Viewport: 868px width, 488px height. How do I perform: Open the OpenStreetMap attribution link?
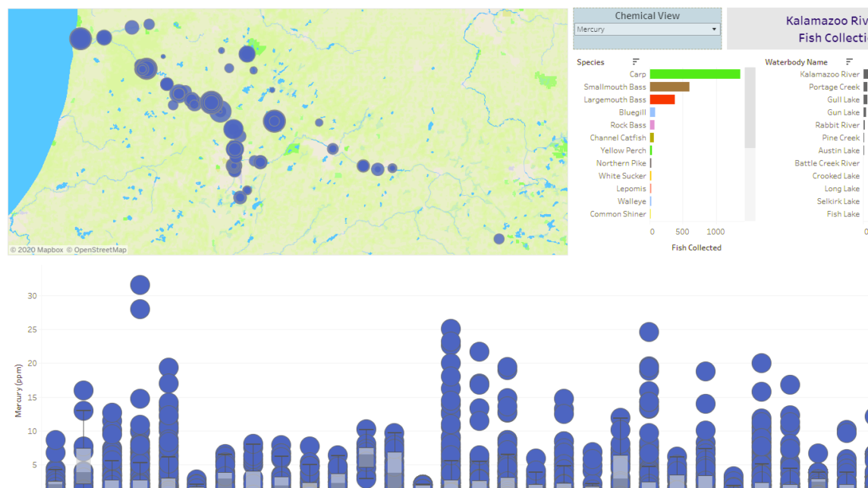pos(97,249)
